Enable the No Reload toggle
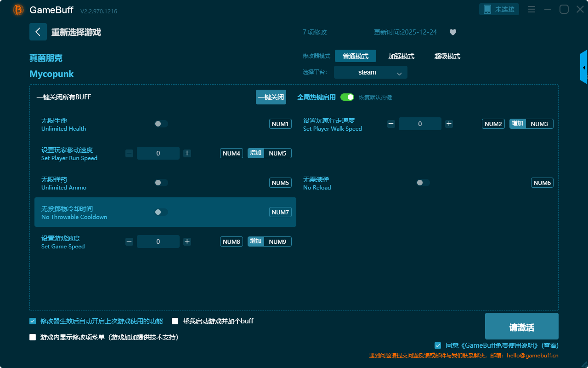 pos(423,183)
